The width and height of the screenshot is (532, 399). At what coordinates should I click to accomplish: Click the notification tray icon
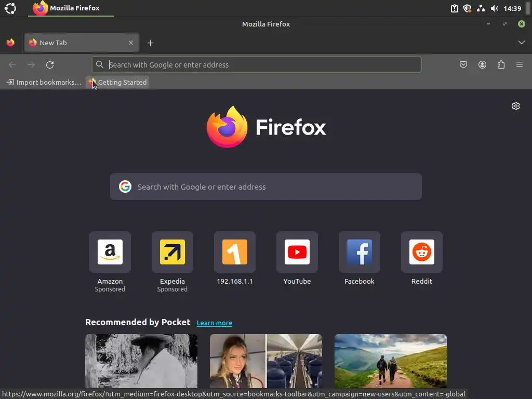point(454,8)
